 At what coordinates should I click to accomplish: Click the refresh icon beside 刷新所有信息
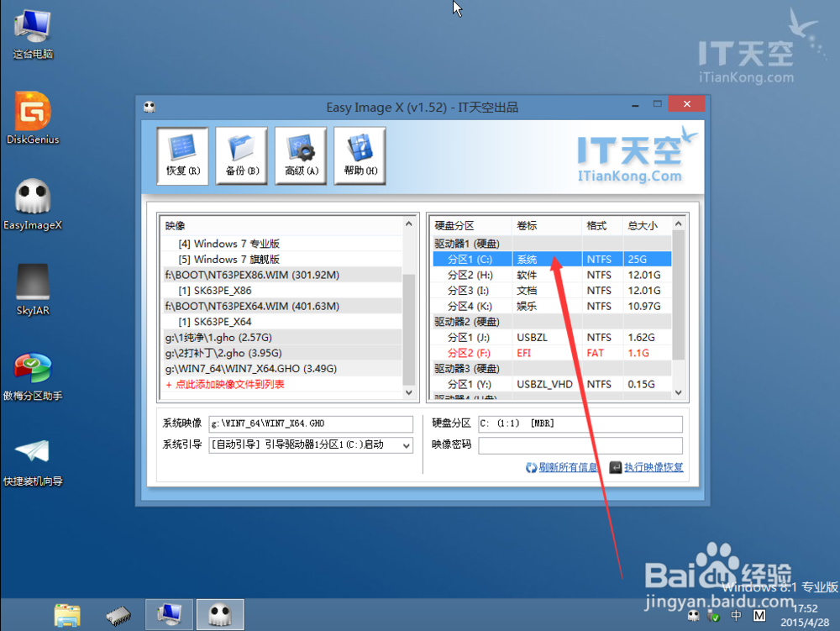(x=531, y=468)
